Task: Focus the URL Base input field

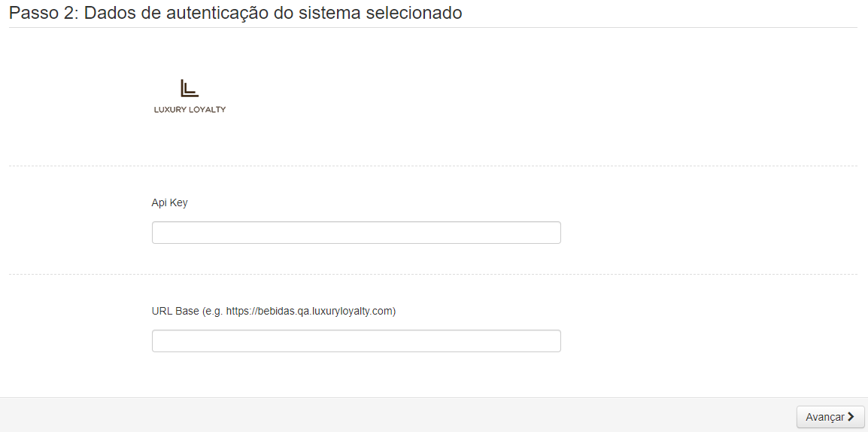Action: [356, 341]
